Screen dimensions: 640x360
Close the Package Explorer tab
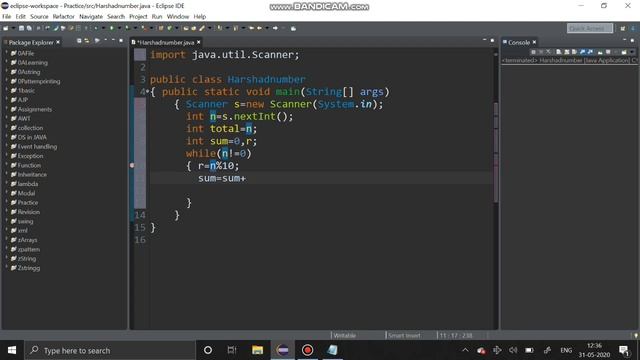tap(58, 42)
